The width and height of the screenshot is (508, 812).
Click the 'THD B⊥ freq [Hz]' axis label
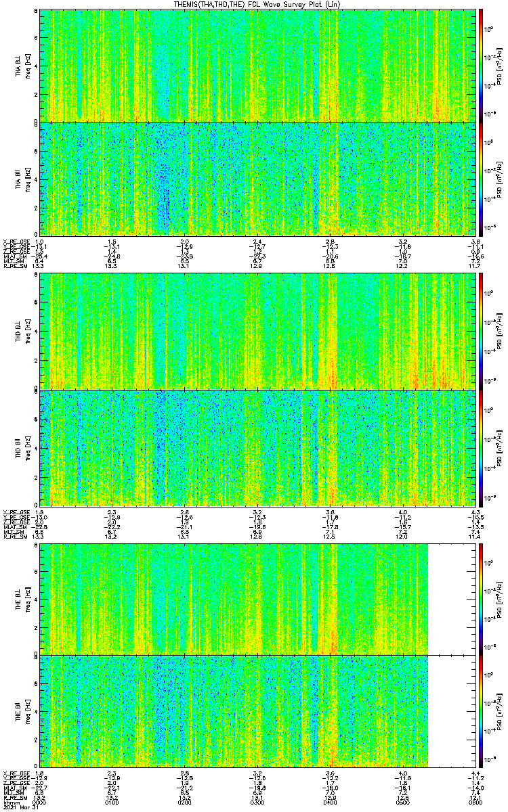tap(22, 331)
